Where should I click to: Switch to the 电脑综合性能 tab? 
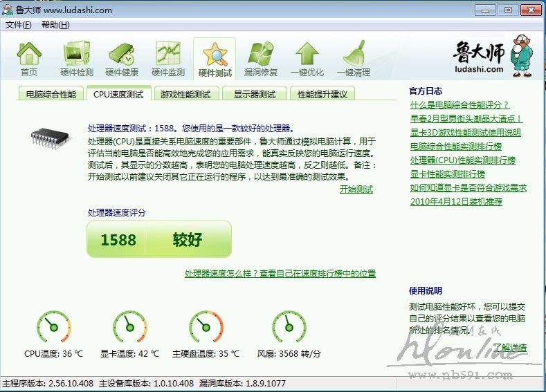(51, 94)
